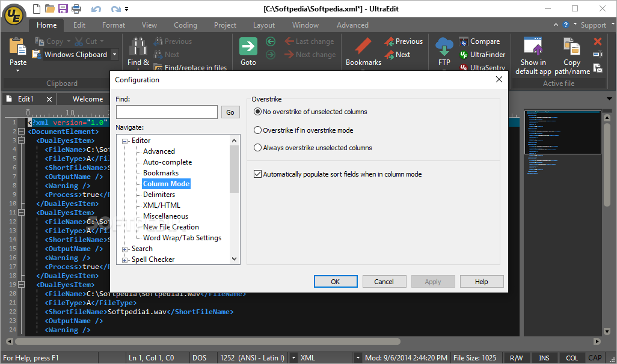Click Show in default app icon
Image resolution: width=617 pixels, height=364 pixels.
click(533, 46)
